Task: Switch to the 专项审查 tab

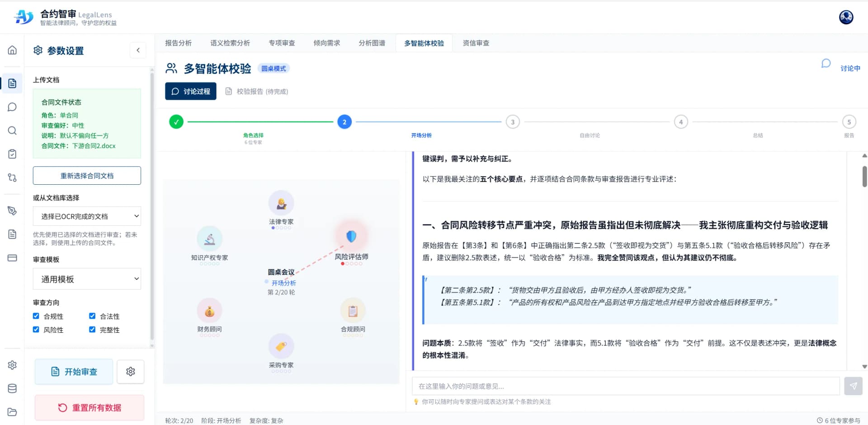Action: pyautogui.click(x=282, y=43)
